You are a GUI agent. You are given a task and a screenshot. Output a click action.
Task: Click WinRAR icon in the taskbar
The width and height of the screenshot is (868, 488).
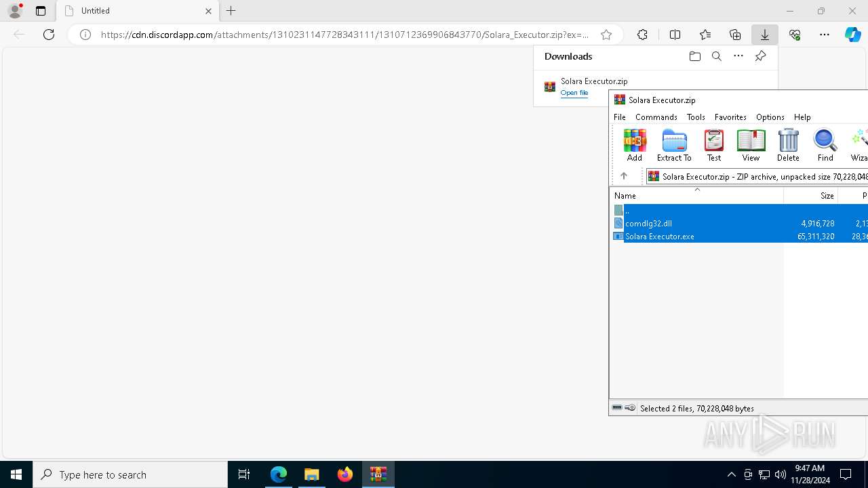378,474
